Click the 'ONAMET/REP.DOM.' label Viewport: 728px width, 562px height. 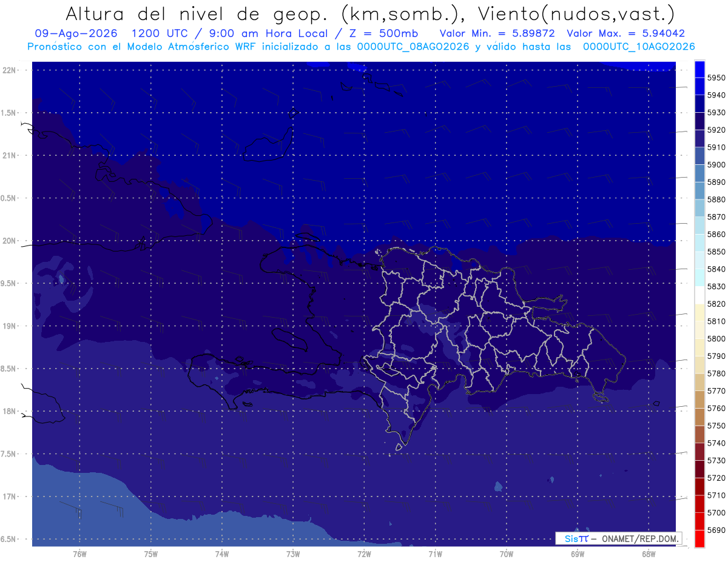coord(639,538)
